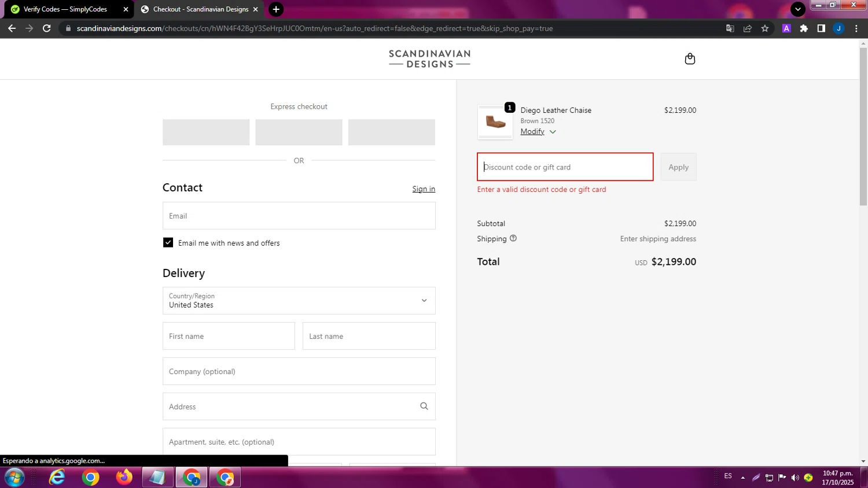Open the Chrome profile avatar J

click(838, 28)
